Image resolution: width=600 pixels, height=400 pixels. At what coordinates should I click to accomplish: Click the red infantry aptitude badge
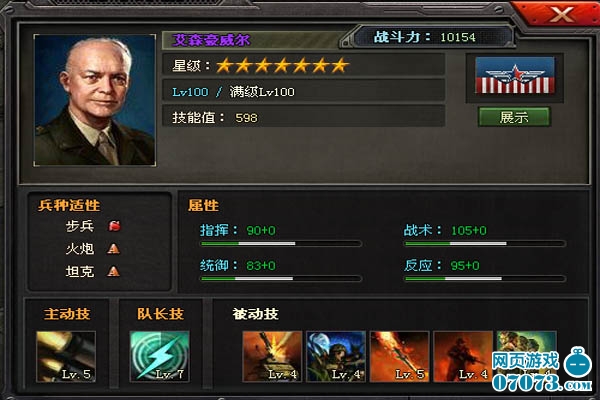coord(114,226)
